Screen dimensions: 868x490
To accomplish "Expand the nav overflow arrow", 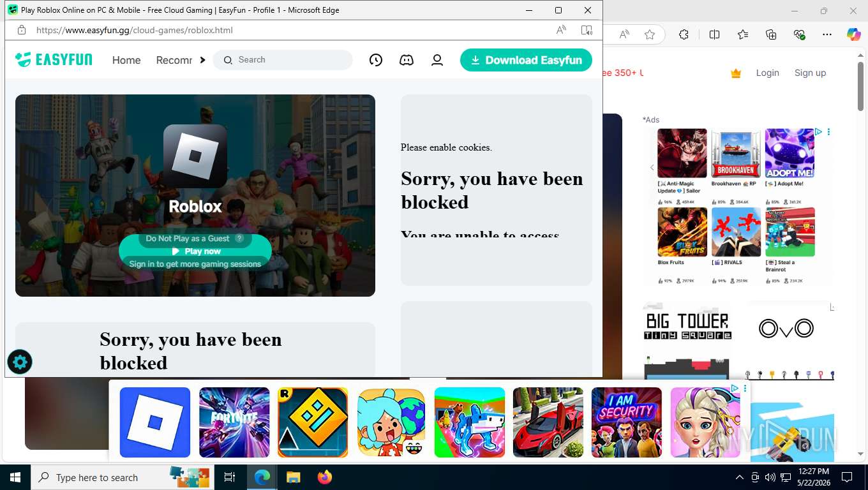I will tap(202, 60).
